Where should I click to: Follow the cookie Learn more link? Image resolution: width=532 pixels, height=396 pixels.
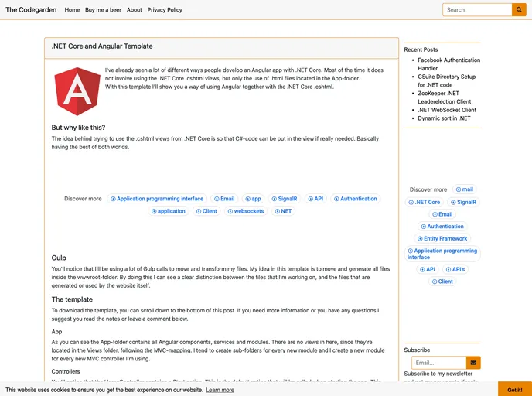point(220,390)
